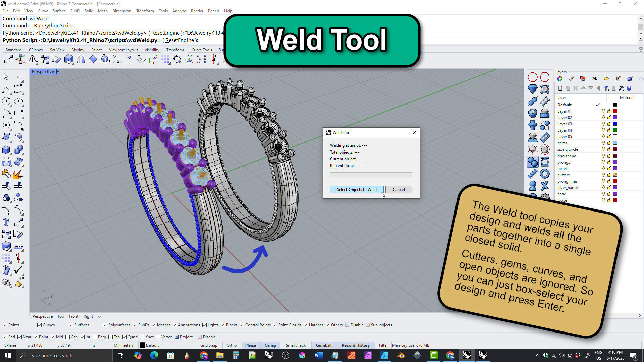This screenshot has width=644, height=362.
Task: Toggle the Meshes filter checkbox
Action: (x=154, y=325)
